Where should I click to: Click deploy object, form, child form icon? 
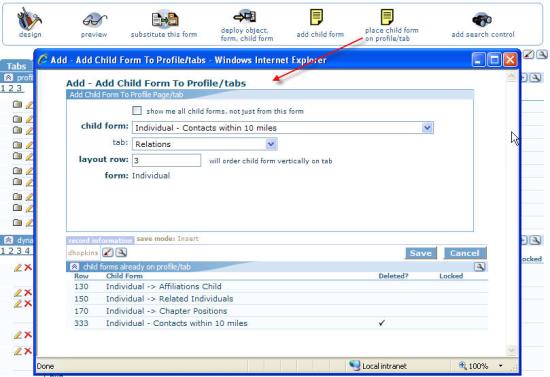point(246,16)
